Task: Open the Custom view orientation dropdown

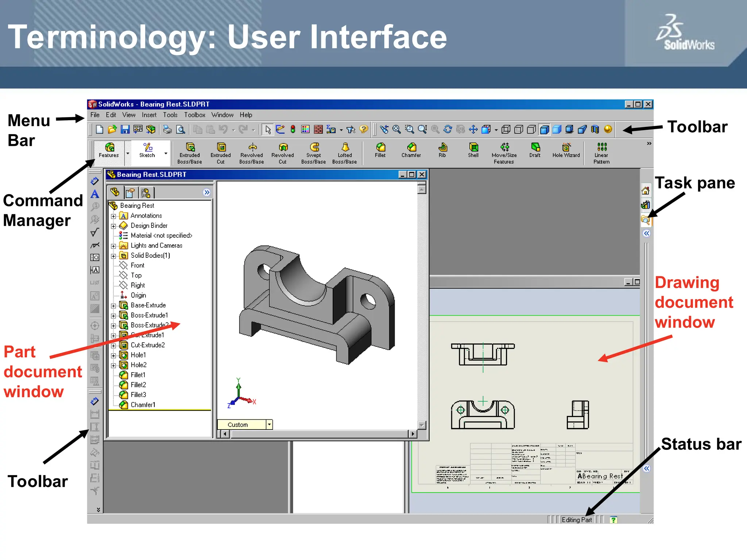Action: tap(269, 424)
